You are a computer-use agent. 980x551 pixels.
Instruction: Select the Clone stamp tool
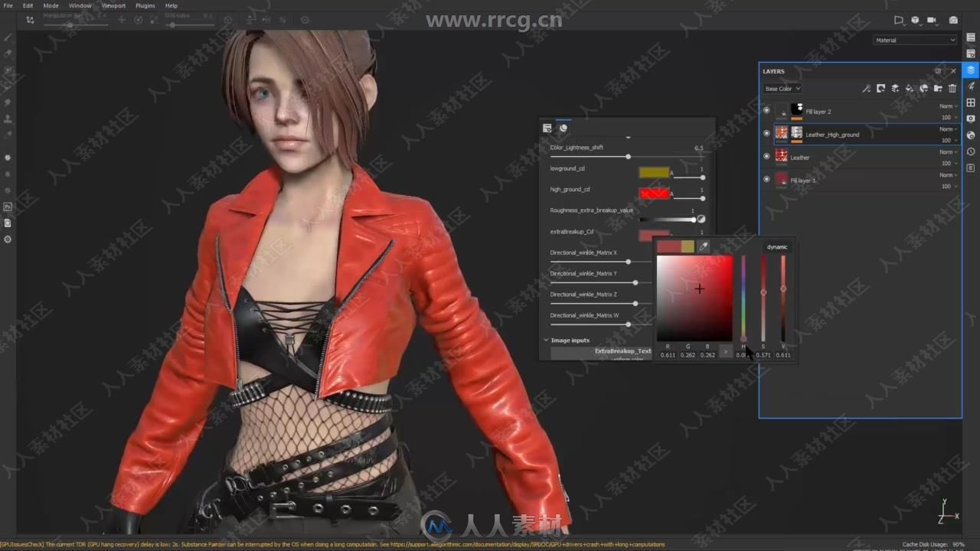click(x=8, y=119)
